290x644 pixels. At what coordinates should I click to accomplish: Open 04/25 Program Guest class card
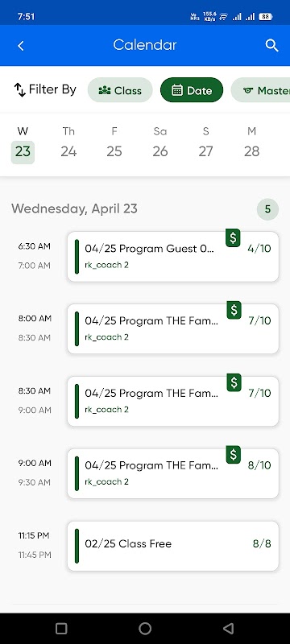(173, 257)
